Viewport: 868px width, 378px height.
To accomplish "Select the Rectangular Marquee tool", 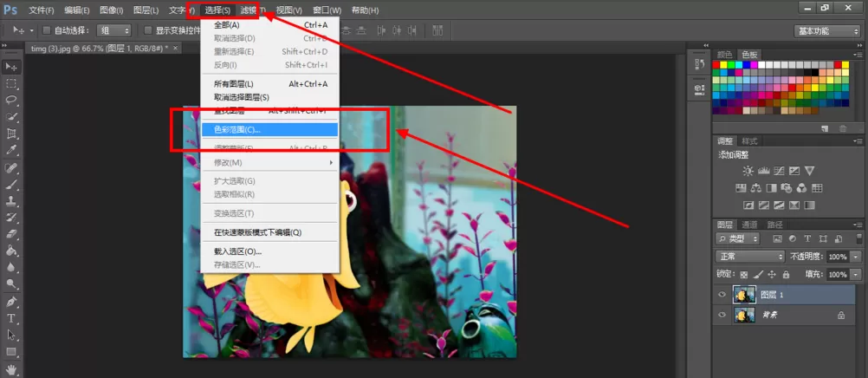I will click(11, 84).
